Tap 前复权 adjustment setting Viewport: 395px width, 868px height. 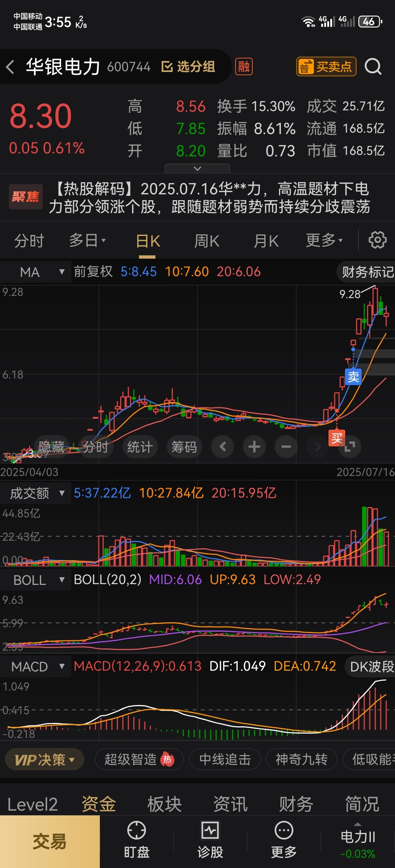coord(93,271)
